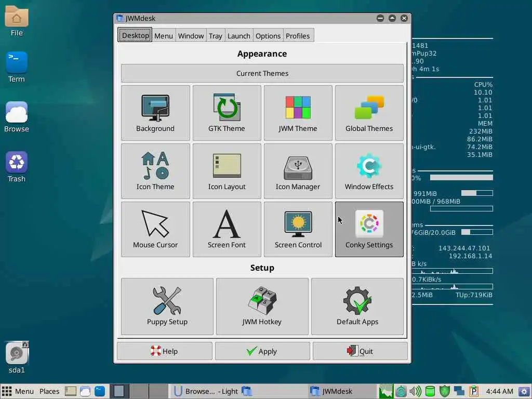The image size is (532, 399).
Task: Launch Puppy Setup
Action: [x=167, y=307]
